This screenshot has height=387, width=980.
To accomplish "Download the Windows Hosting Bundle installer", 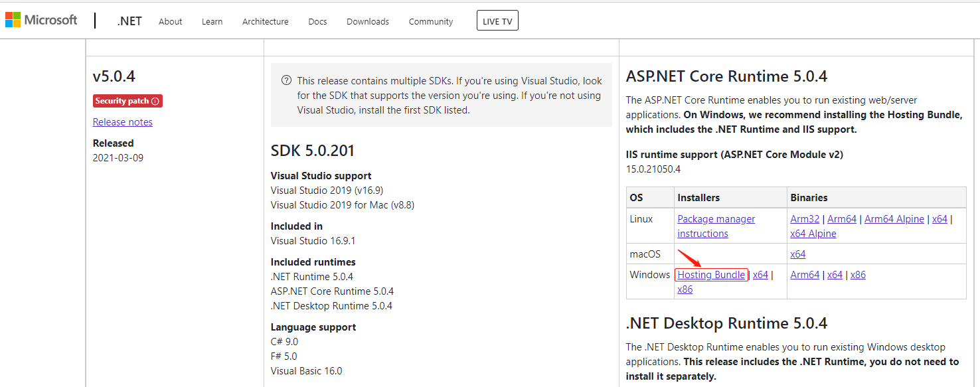I will (x=711, y=275).
